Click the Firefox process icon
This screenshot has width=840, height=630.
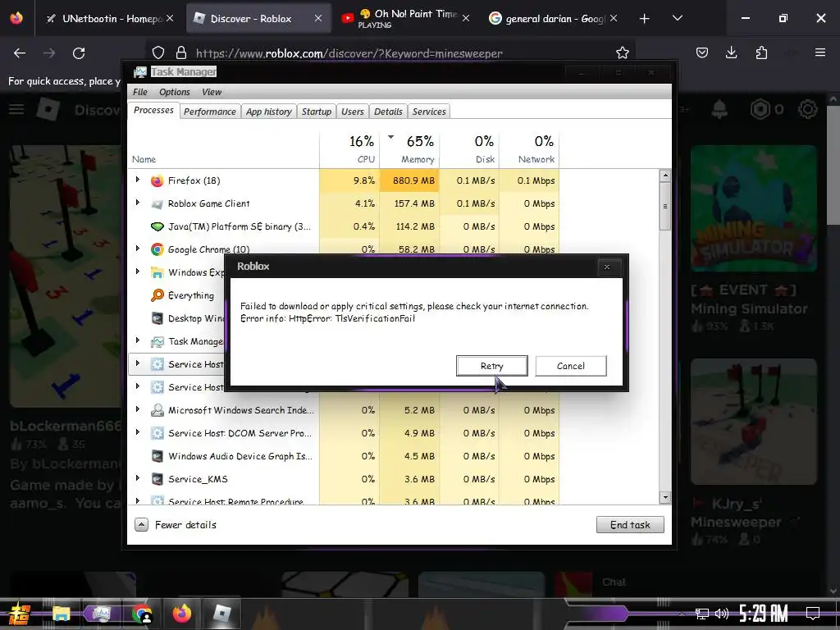pos(157,180)
